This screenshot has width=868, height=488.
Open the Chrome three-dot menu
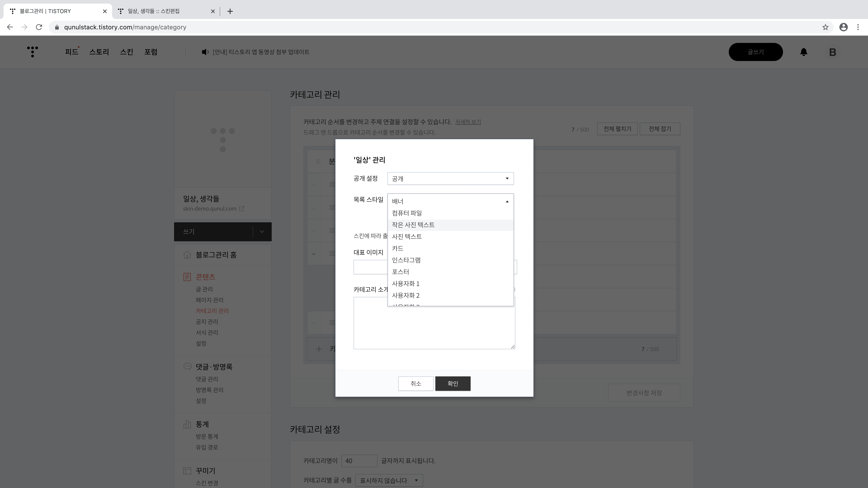[x=858, y=27]
